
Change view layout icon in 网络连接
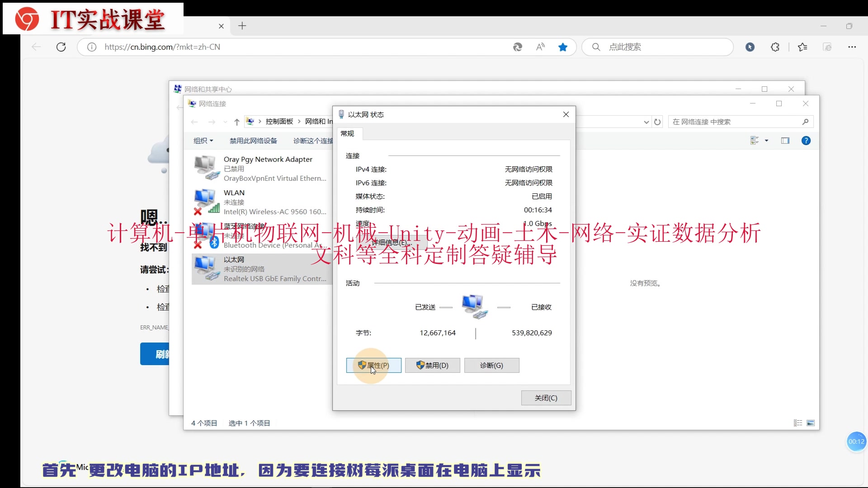(x=755, y=141)
